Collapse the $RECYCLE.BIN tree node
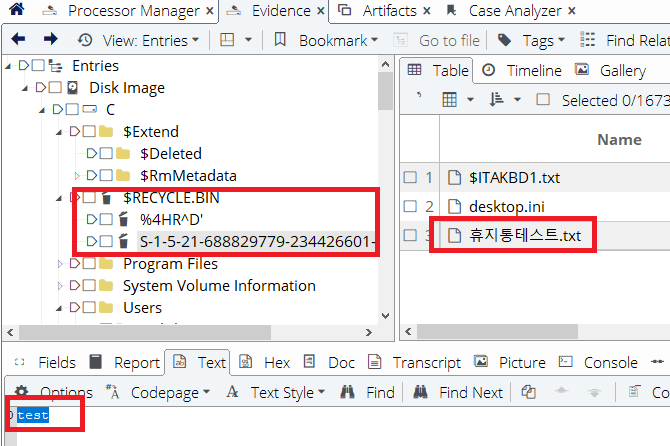 (59, 198)
